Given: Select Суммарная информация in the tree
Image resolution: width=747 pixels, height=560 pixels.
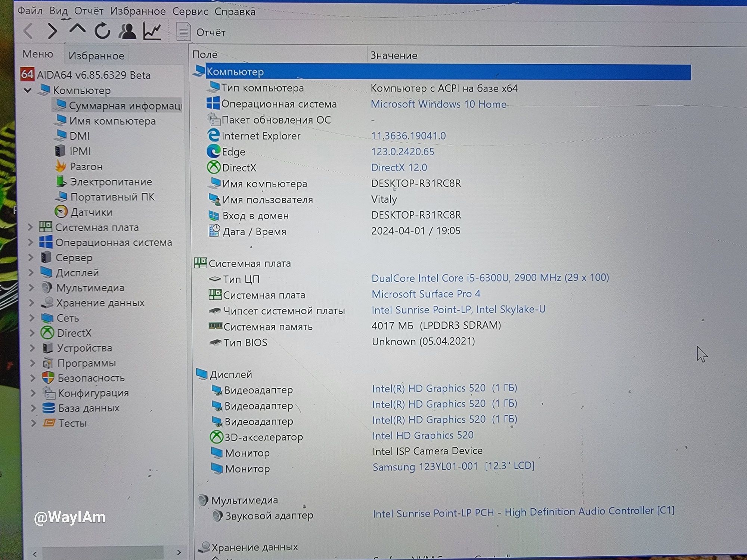Looking at the screenshot, I should tap(118, 106).
